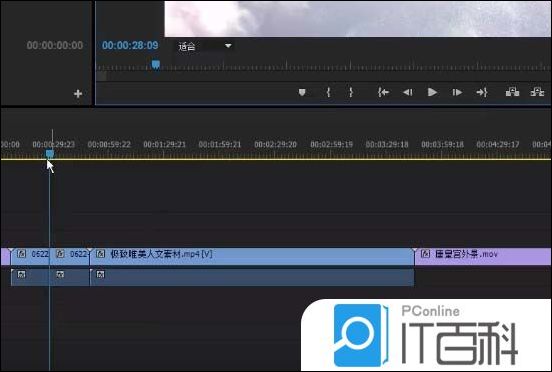Step back one frame
The image size is (552, 372).
408,93
